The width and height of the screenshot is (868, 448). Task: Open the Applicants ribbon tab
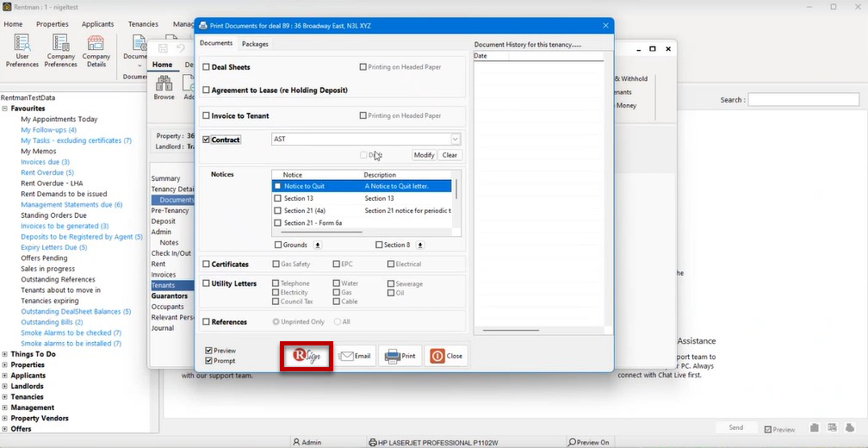[97, 24]
